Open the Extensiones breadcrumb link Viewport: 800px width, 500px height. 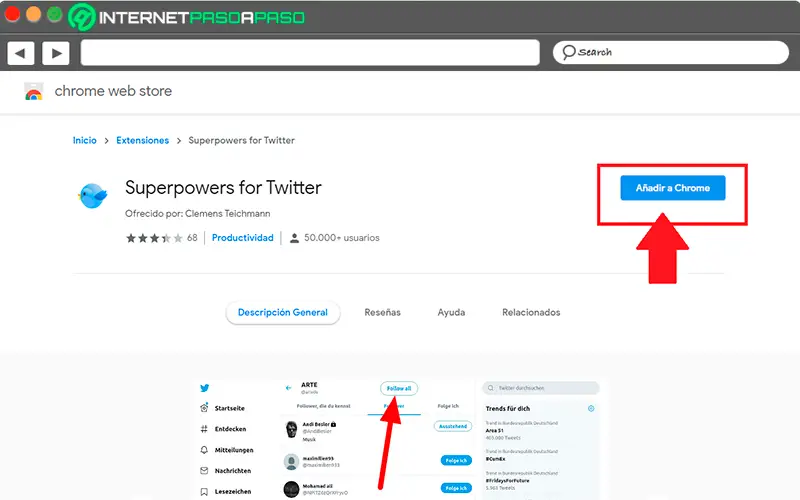coord(142,141)
